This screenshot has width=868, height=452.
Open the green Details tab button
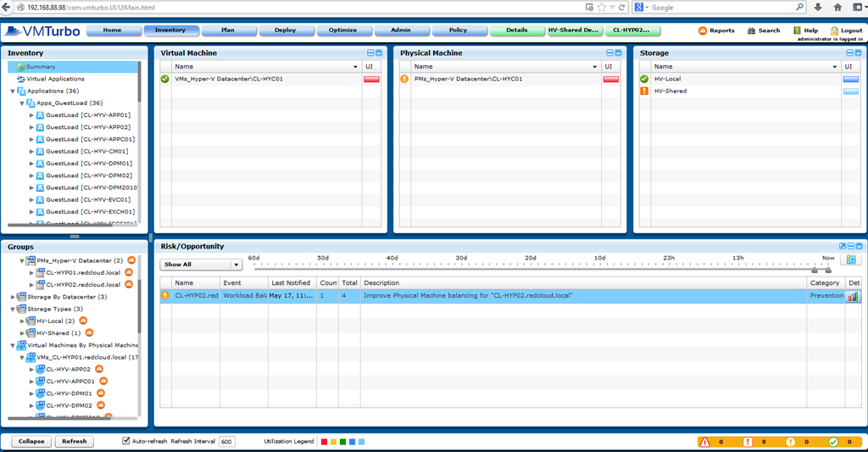(517, 31)
